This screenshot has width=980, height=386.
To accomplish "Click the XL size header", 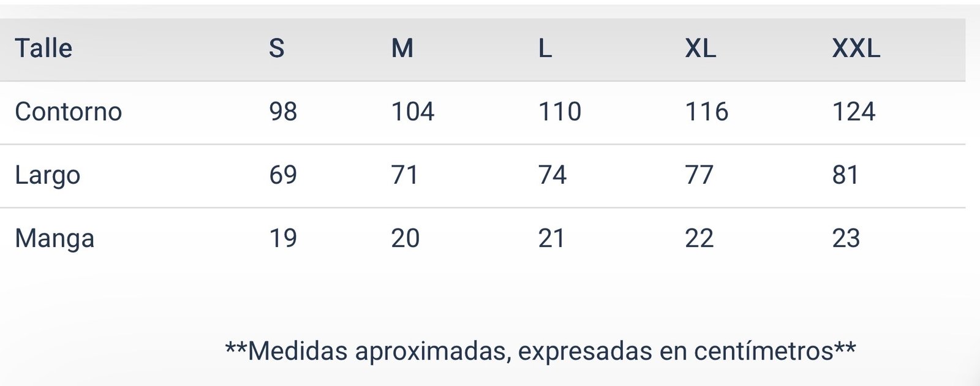I will (x=700, y=48).
